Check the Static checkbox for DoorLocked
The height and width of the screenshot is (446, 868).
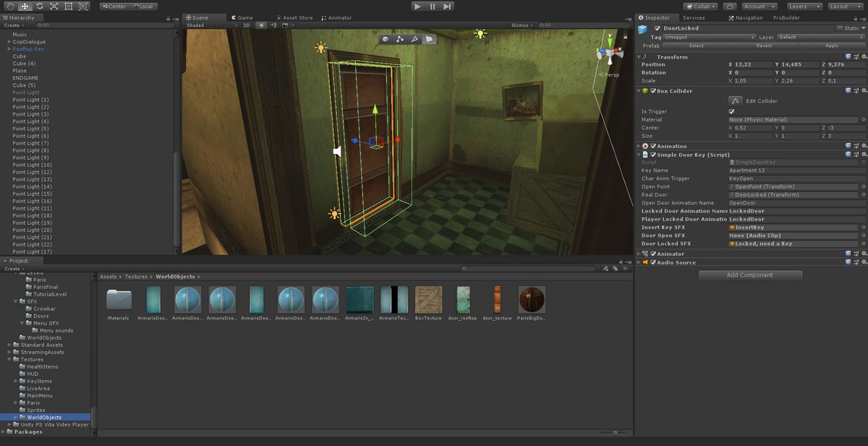[x=839, y=28]
